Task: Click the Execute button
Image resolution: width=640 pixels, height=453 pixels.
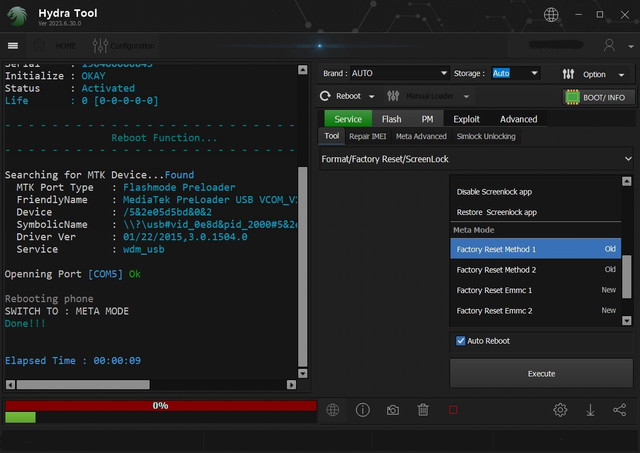Action: click(541, 373)
